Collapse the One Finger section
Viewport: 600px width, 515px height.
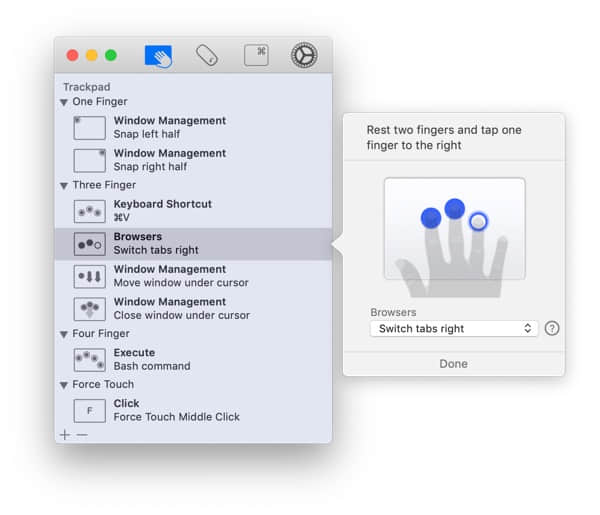pyautogui.click(x=64, y=102)
